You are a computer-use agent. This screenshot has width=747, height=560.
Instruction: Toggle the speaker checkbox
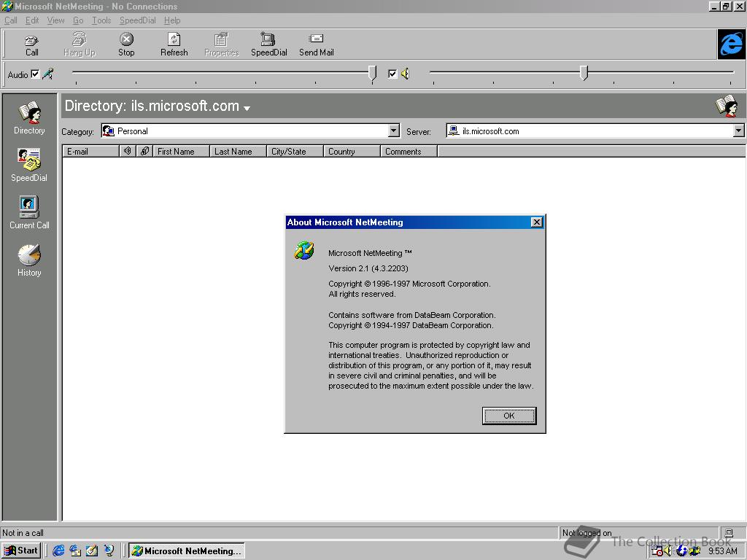click(392, 74)
